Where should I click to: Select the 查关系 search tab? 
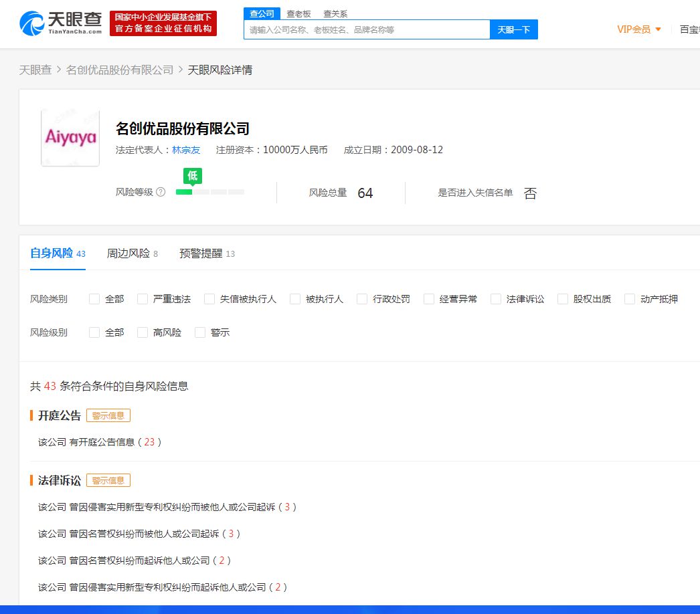(x=335, y=14)
